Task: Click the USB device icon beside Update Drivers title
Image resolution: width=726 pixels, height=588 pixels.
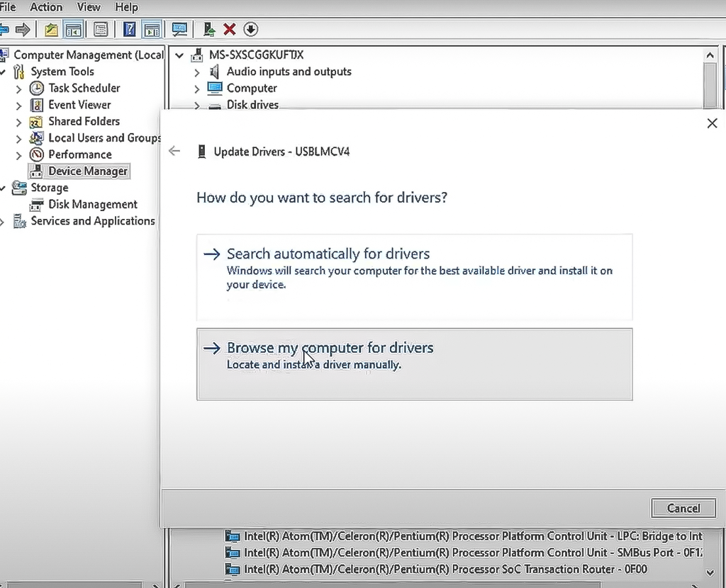Action: 201,152
